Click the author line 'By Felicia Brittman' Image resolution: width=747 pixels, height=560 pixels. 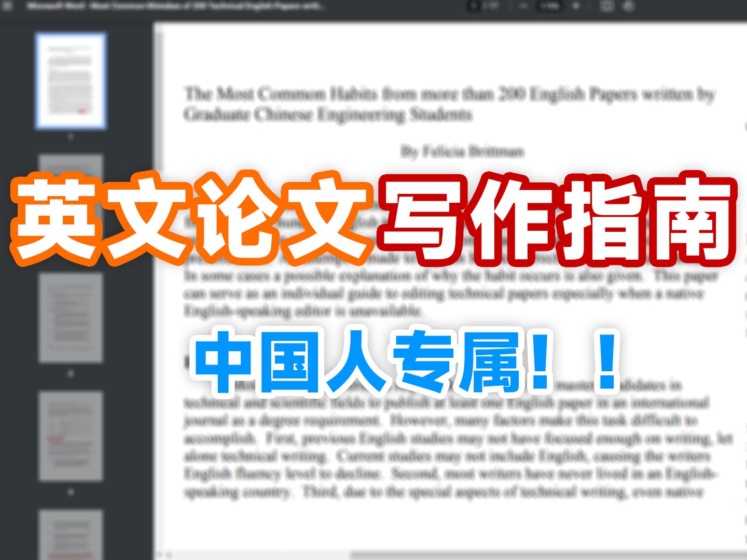click(x=462, y=151)
